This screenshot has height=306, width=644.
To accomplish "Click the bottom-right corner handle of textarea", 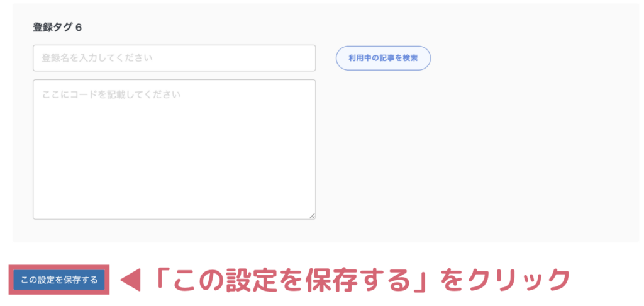I will tap(312, 215).
